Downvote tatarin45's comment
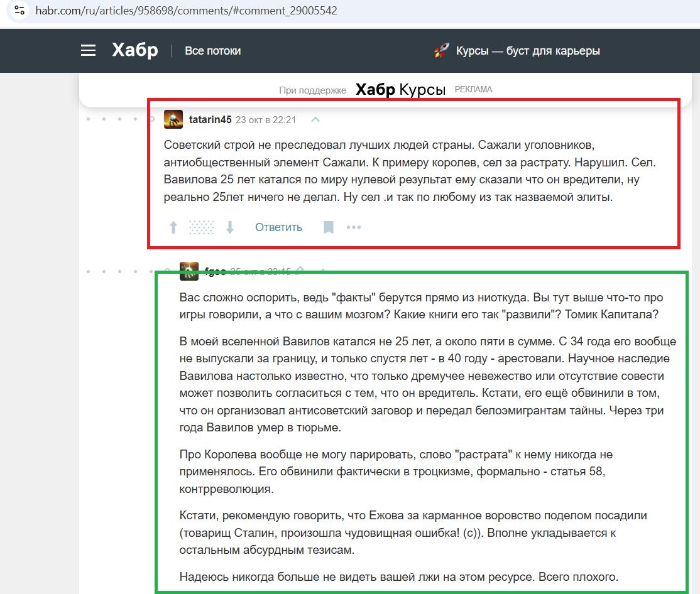 tap(231, 227)
